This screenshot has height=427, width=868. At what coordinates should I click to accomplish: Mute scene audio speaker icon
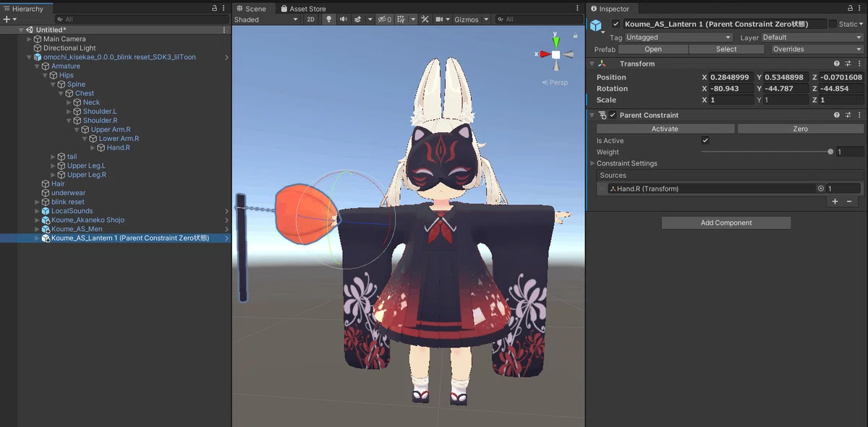tap(344, 20)
